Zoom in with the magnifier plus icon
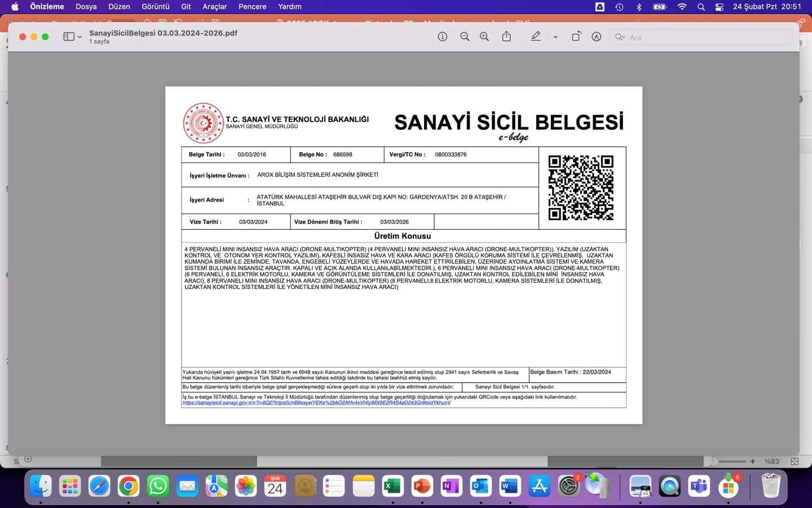Image resolution: width=812 pixels, height=508 pixels. [484, 37]
